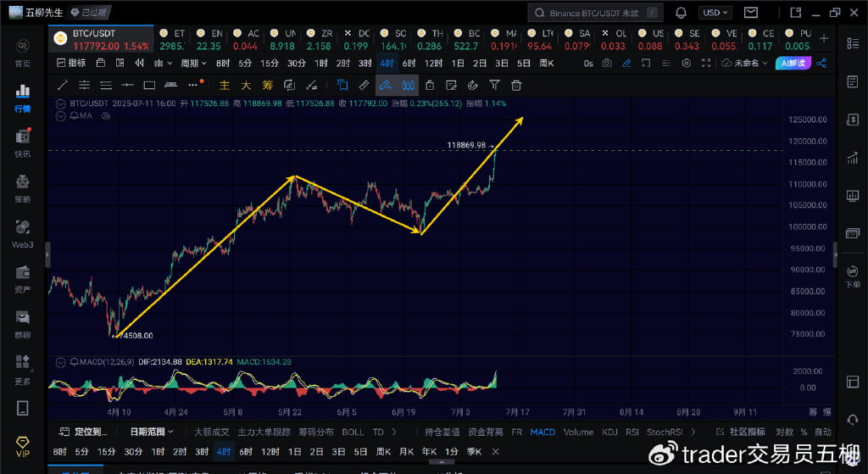
Task: Select the 周K timeframe in bottom bar
Action: coord(383,451)
